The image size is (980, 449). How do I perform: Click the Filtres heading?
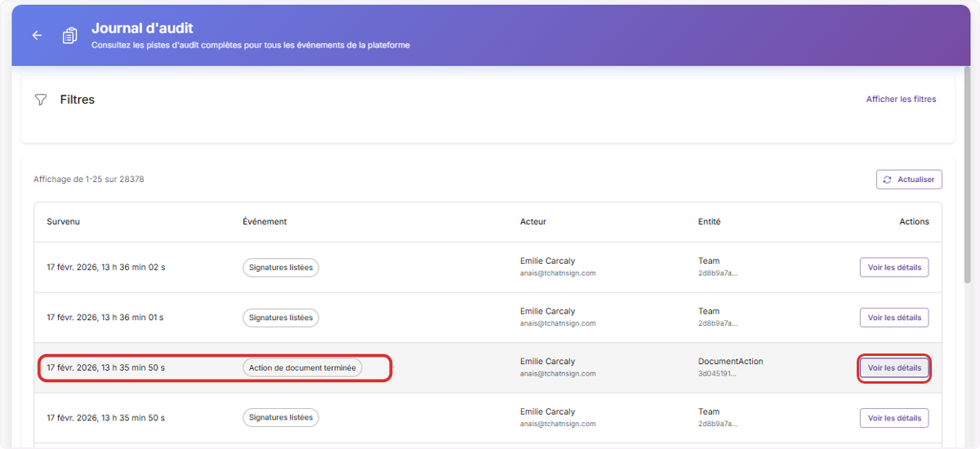(x=78, y=100)
